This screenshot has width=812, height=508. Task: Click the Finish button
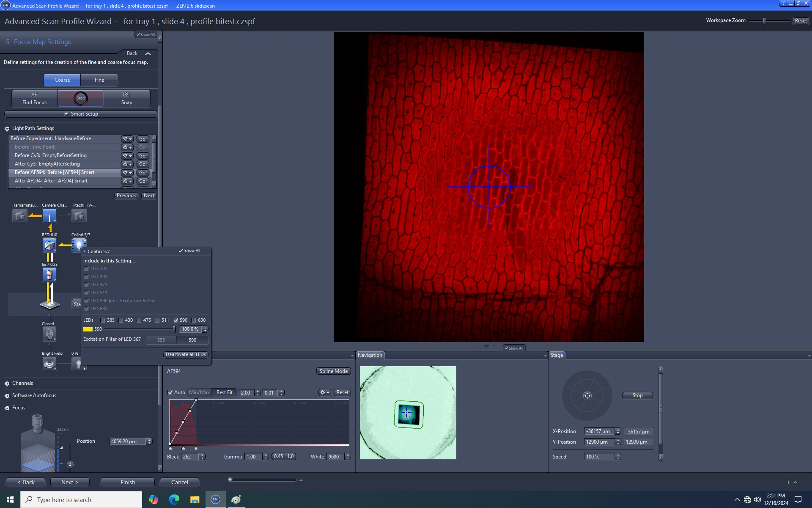click(128, 482)
